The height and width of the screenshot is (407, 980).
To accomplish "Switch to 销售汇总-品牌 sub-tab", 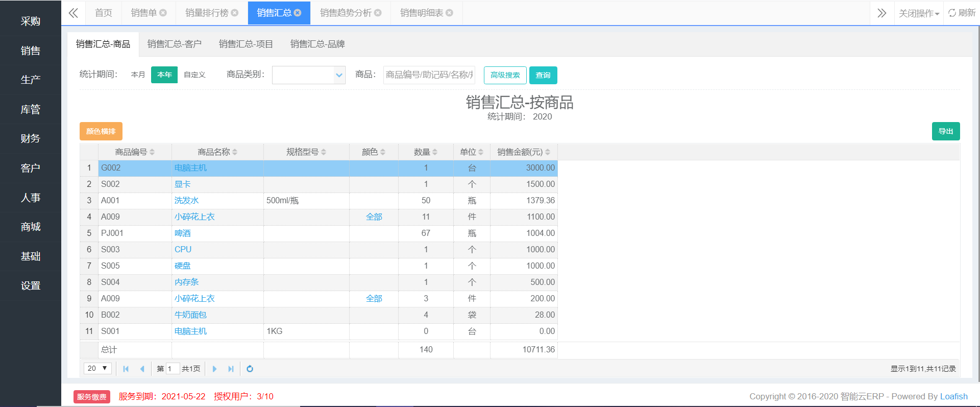I will [x=317, y=44].
